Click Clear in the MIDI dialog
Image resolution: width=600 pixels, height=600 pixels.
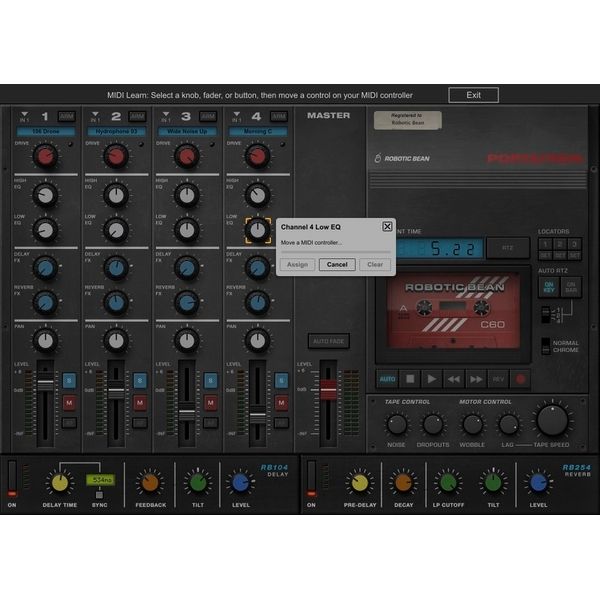coord(375,264)
